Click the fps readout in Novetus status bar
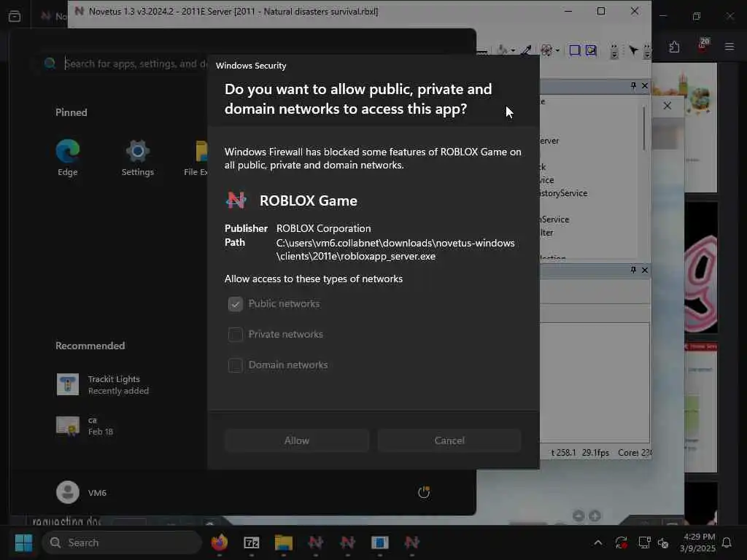747x560 pixels. click(595, 452)
